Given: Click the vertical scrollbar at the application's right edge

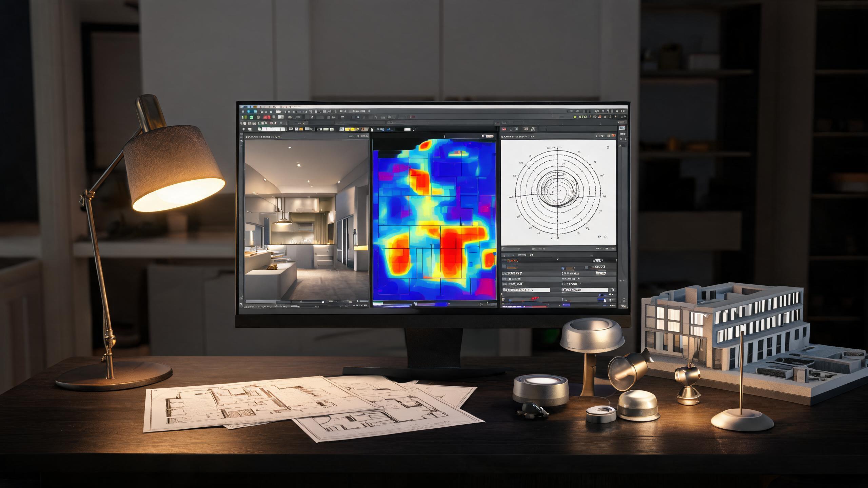Looking at the screenshot, I should (622, 217).
